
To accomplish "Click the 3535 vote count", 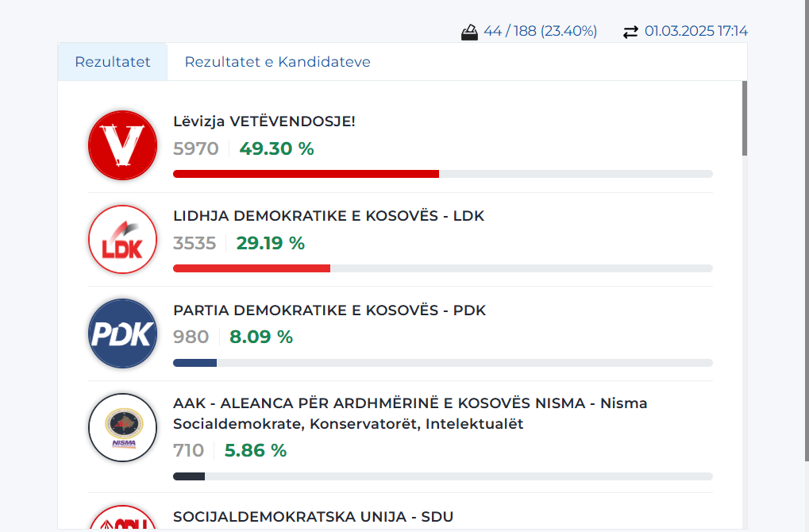I will (195, 243).
